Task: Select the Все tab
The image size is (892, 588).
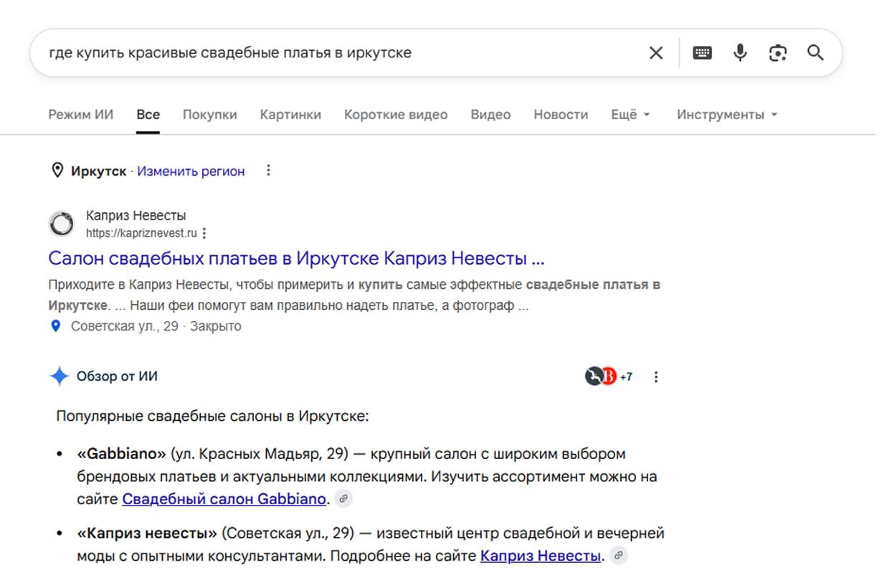Action: [x=148, y=115]
